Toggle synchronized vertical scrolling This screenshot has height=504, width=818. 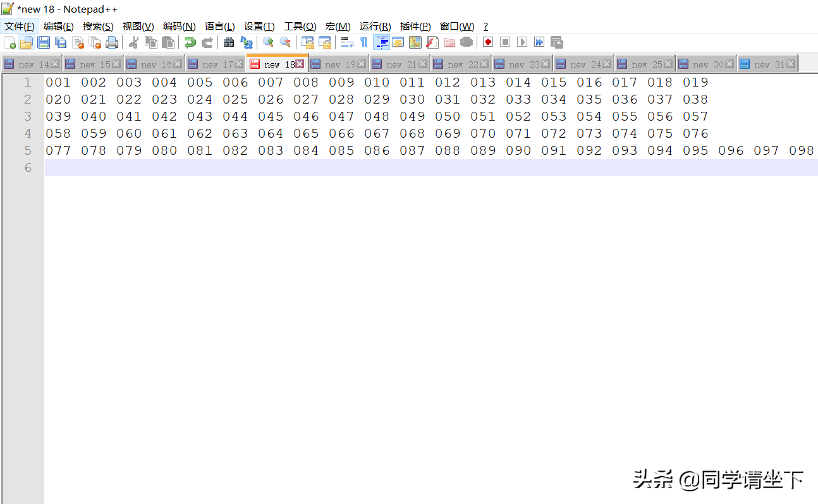307,42
